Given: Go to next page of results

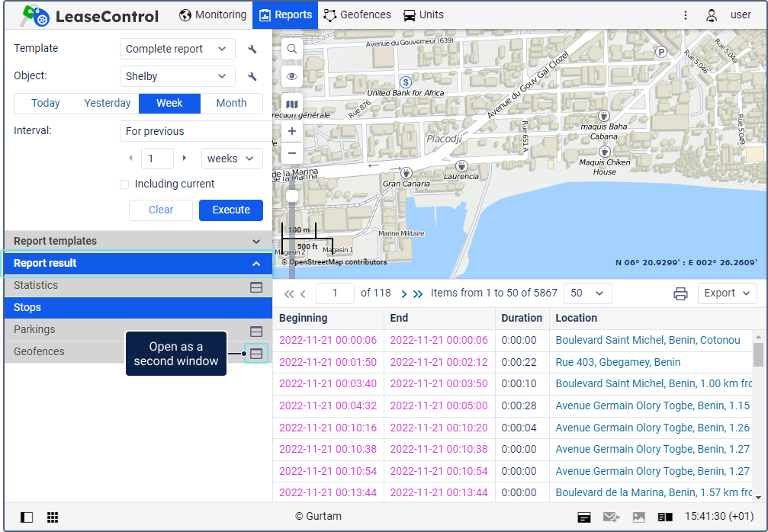Looking at the screenshot, I should click(x=404, y=293).
